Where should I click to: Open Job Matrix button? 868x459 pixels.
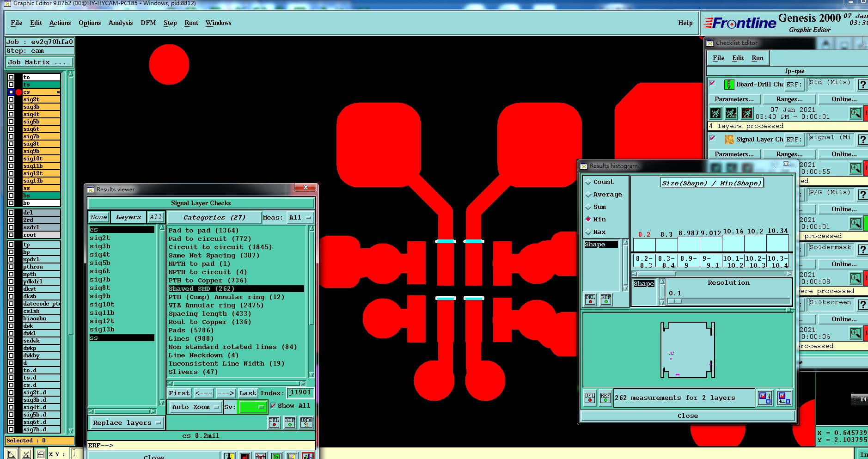39,62
